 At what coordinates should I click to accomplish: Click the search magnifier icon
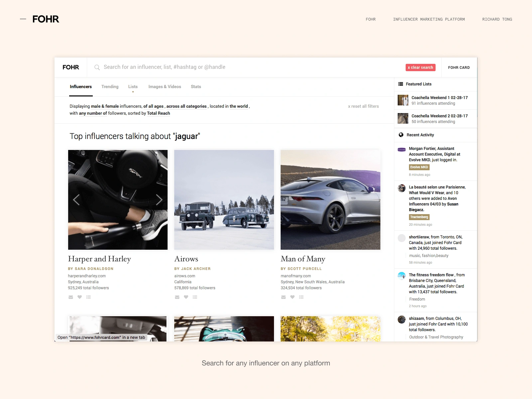point(97,67)
